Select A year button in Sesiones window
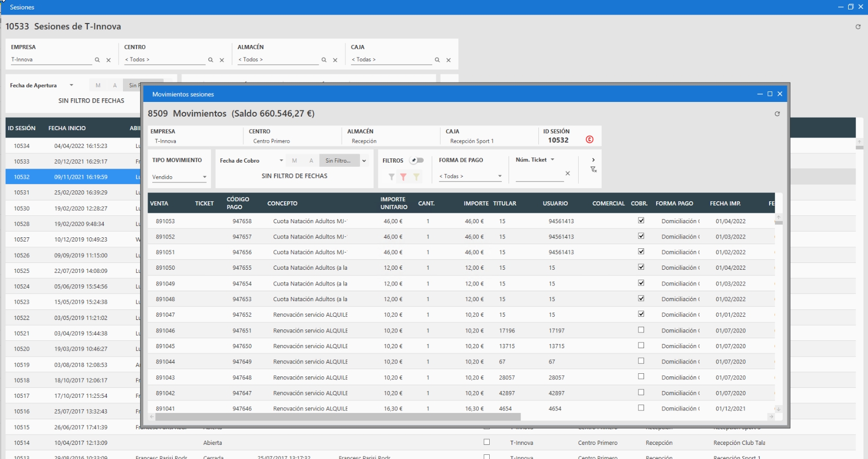The height and width of the screenshot is (459, 868). [115, 85]
